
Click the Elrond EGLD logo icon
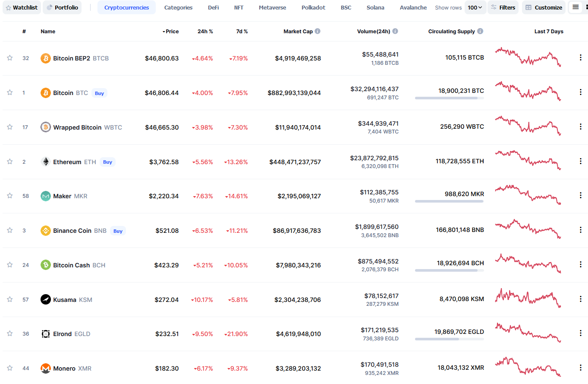[46, 334]
